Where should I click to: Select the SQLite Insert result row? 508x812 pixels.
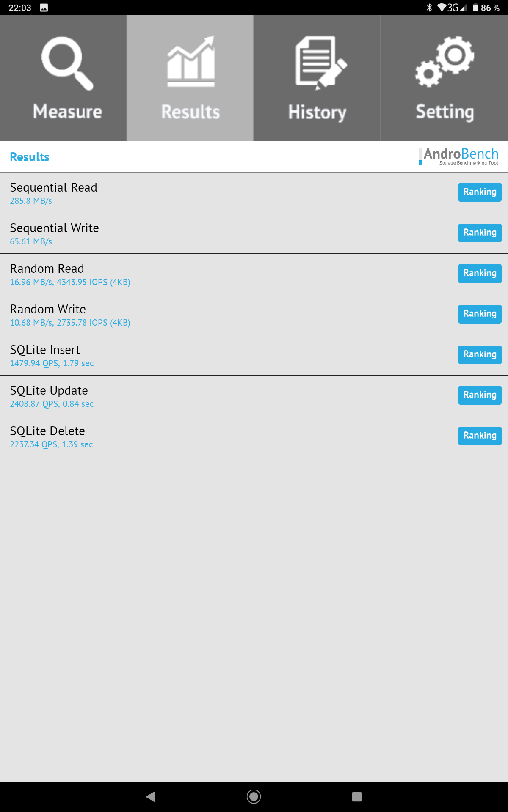(x=212, y=355)
